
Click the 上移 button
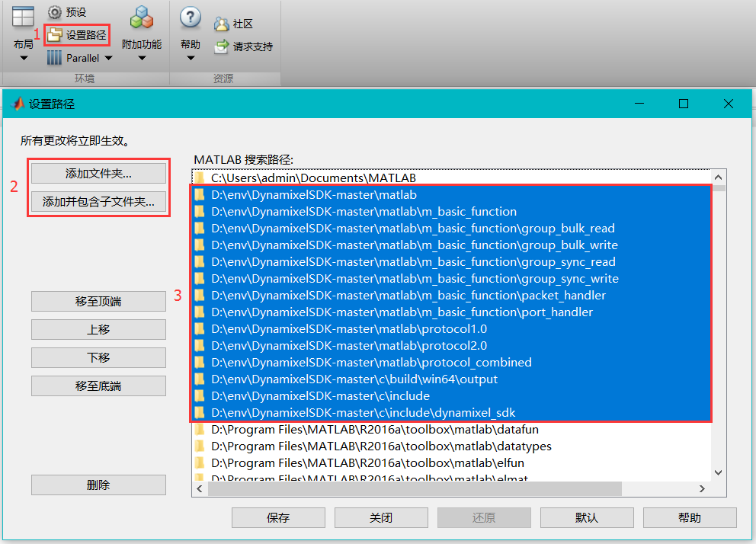click(x=98, y=330)
